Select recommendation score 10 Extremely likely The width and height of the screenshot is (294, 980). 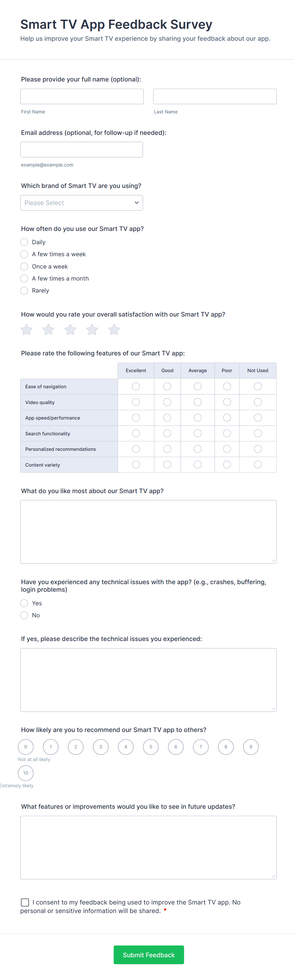pos(26,773)
